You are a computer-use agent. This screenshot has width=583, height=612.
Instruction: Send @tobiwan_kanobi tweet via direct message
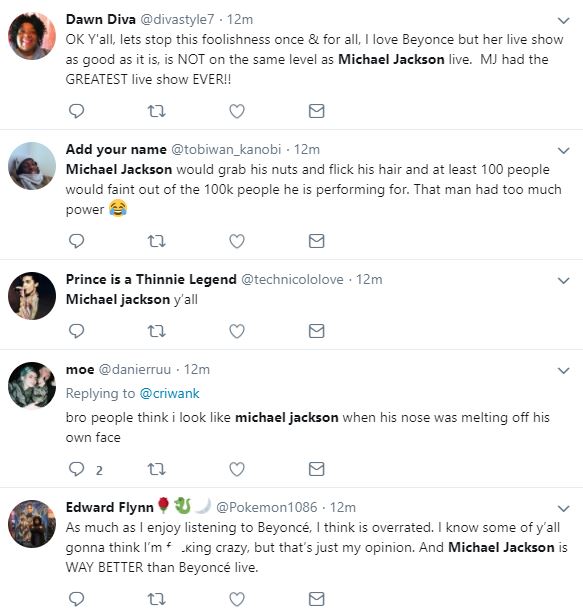point(316,241)
